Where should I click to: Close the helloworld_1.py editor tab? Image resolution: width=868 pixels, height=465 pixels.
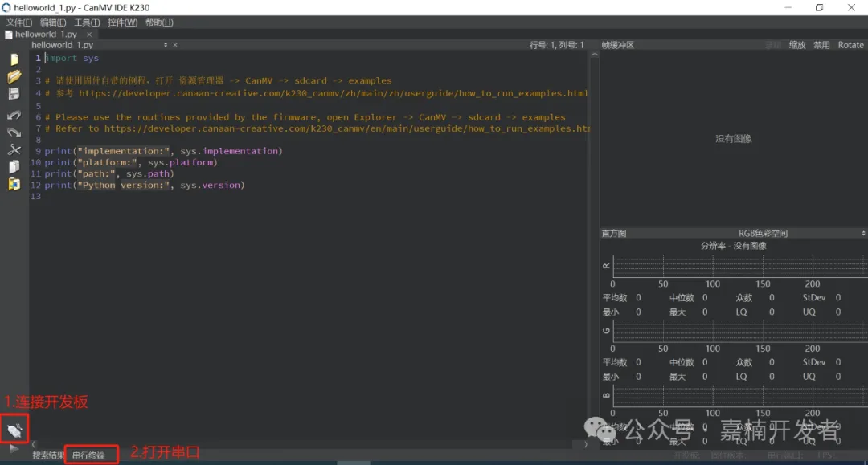(89, 35)
